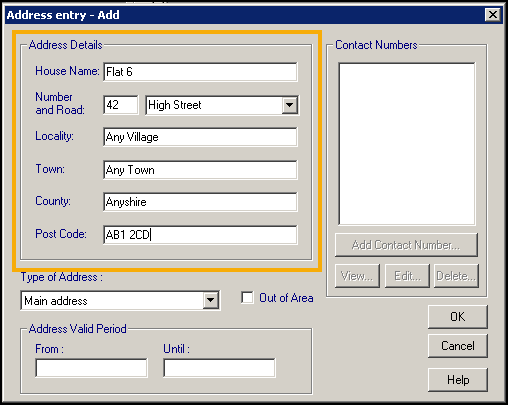Click the Delete contact button
The height and width of the screenshot is (405, 508).
tap(456, 276)
